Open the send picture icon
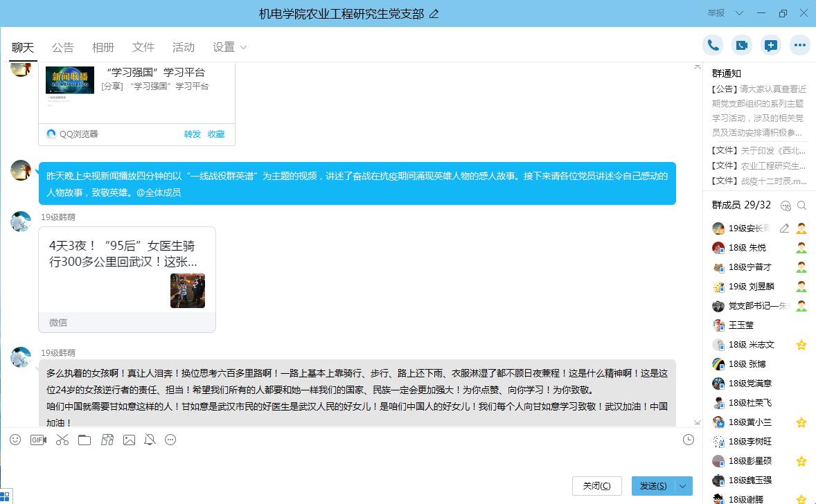This screenshot has width=816, height=504. coord(129,440)
